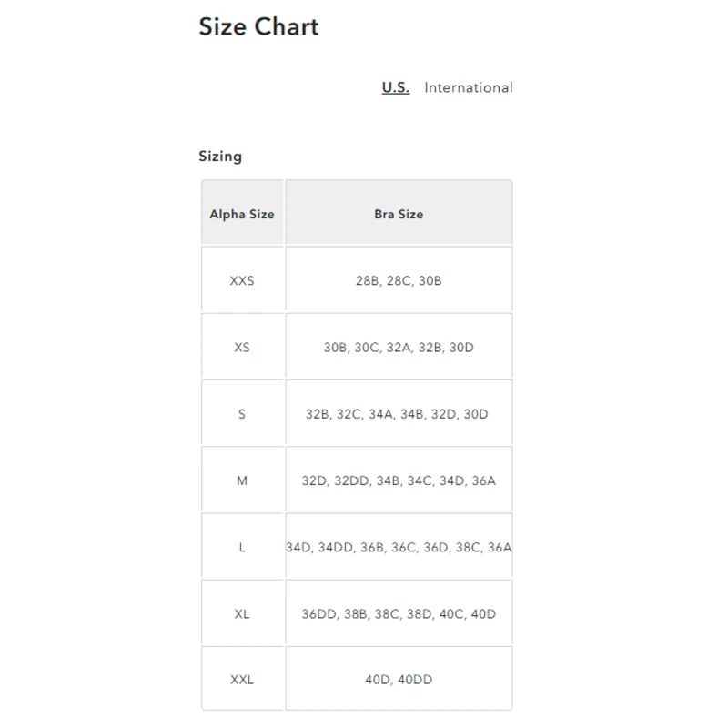Click the bra sizes cell for XS
The image size is (728, 728).
(399, 347)
